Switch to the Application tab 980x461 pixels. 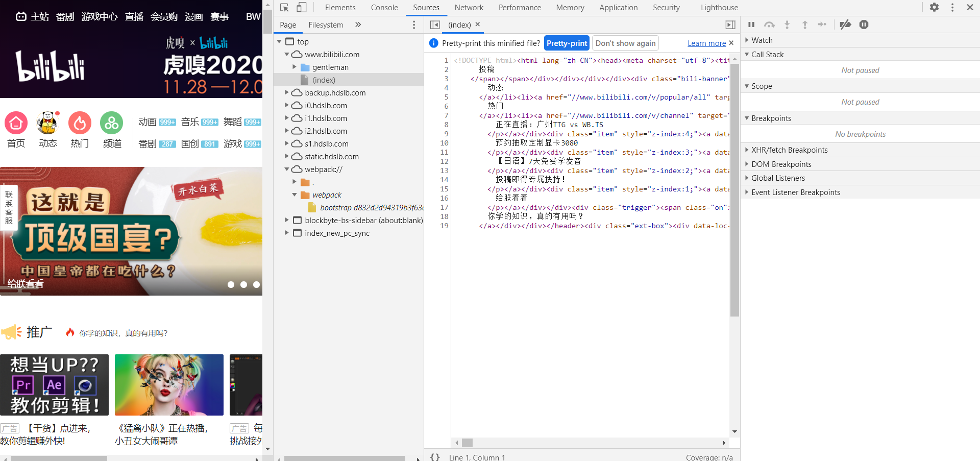618,8
